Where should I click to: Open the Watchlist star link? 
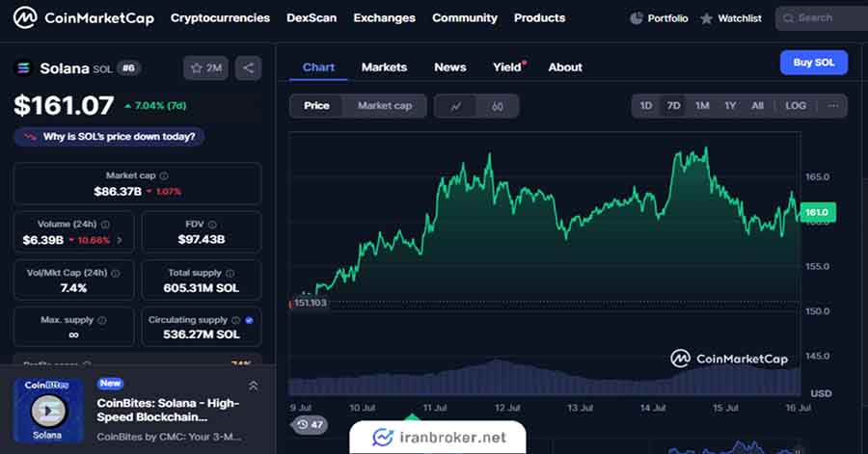click(x=731, y=18)
